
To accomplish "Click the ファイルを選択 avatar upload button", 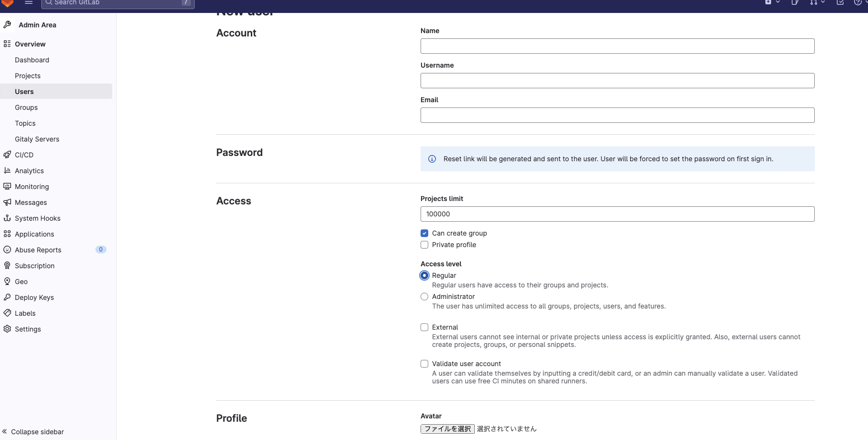I will (x=447, y=428).
